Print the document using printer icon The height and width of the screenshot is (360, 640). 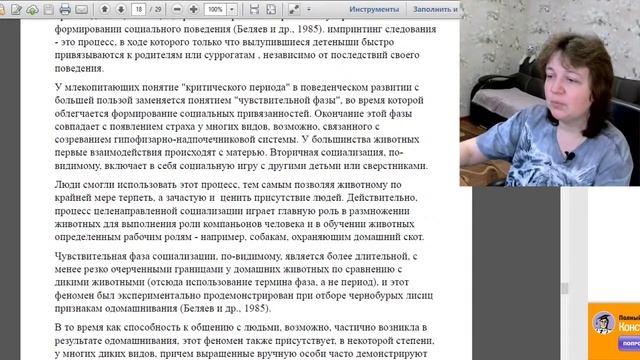coord(65,9)
